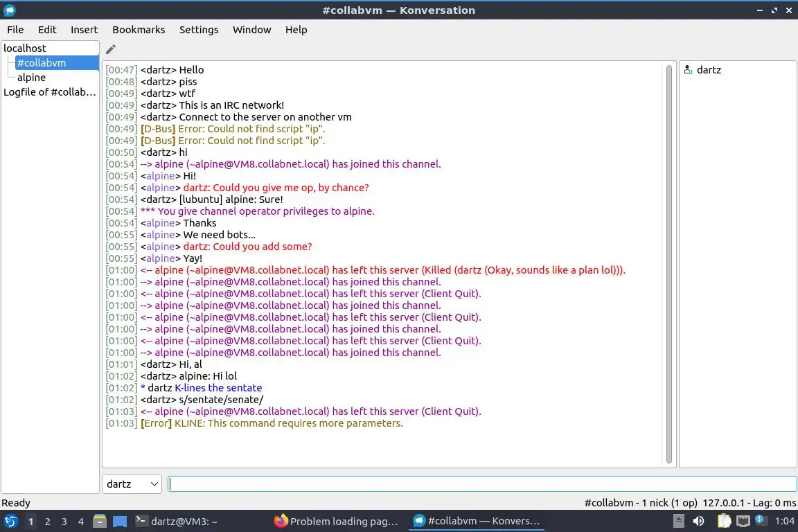Viewport: 798px width, 532px height.
Task: Open the Window menu
Action: point(252,30)
